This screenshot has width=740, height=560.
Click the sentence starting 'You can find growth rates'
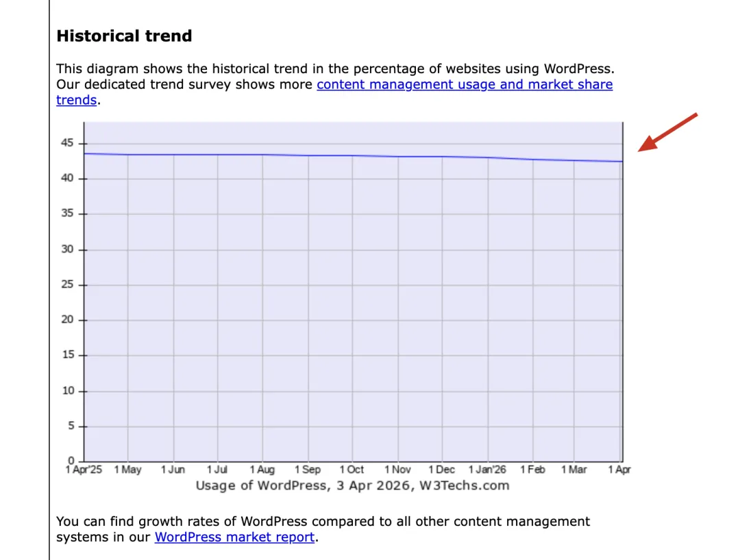pos(323,529)
